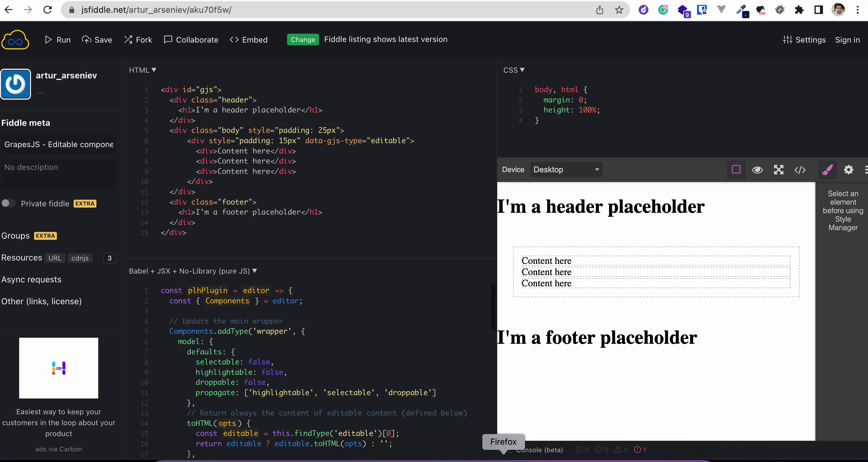Open the Chrome extensions puzzle icon
868x462 pixels.
click(x=799, y=10)
